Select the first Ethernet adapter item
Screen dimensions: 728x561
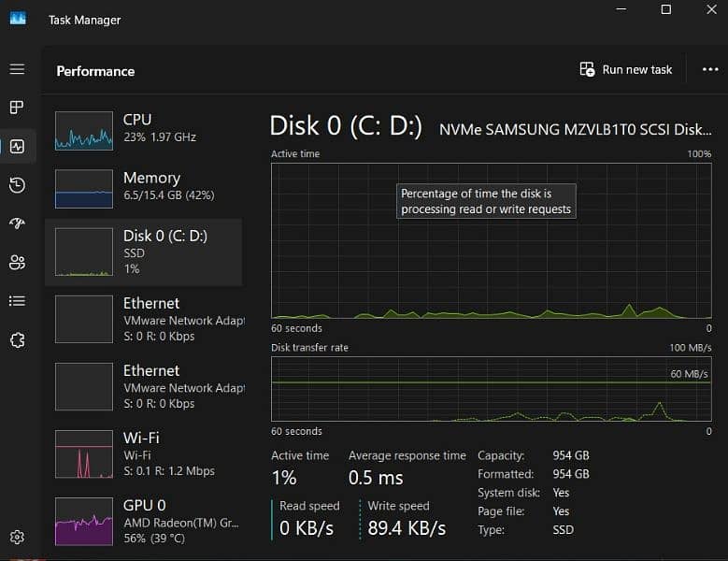click(143, 319)
